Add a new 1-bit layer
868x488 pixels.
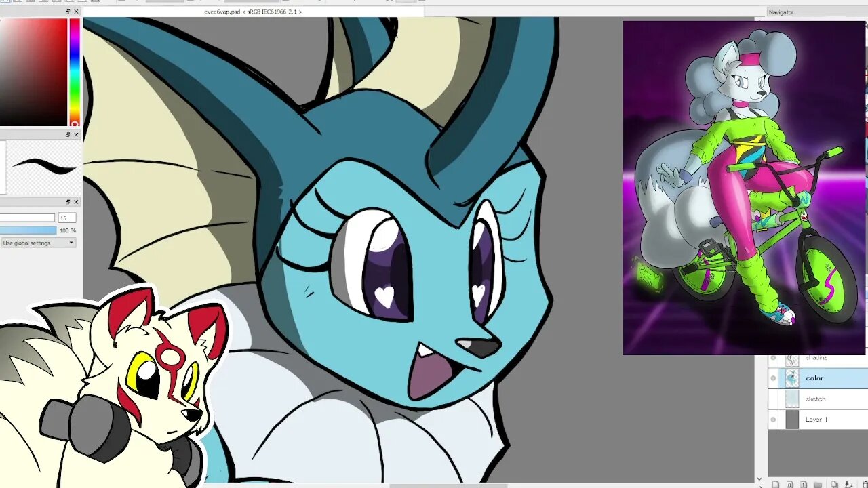(x=804, y=484)
